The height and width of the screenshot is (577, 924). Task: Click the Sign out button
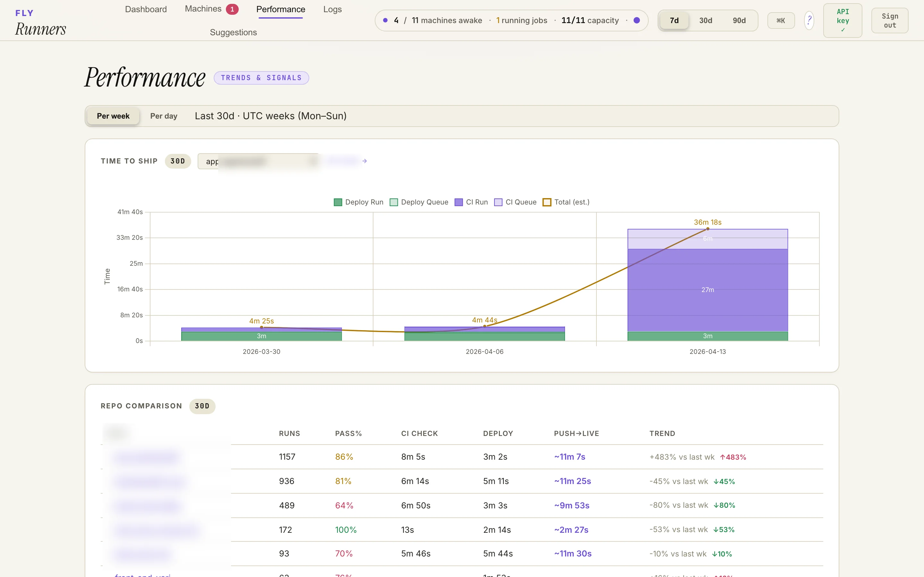tap(889, 21)
